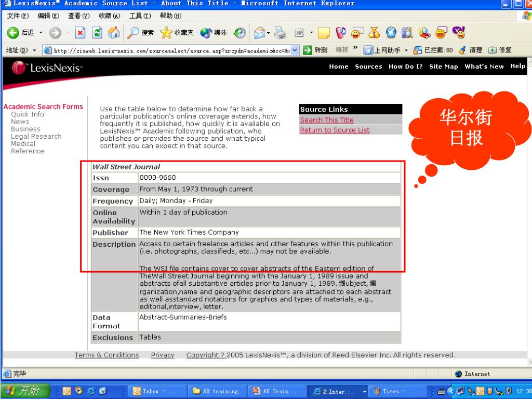This screenshot has height=399, width=532.
Task: Click News in Academic Search Forms
Action: [x=20, y=122]
